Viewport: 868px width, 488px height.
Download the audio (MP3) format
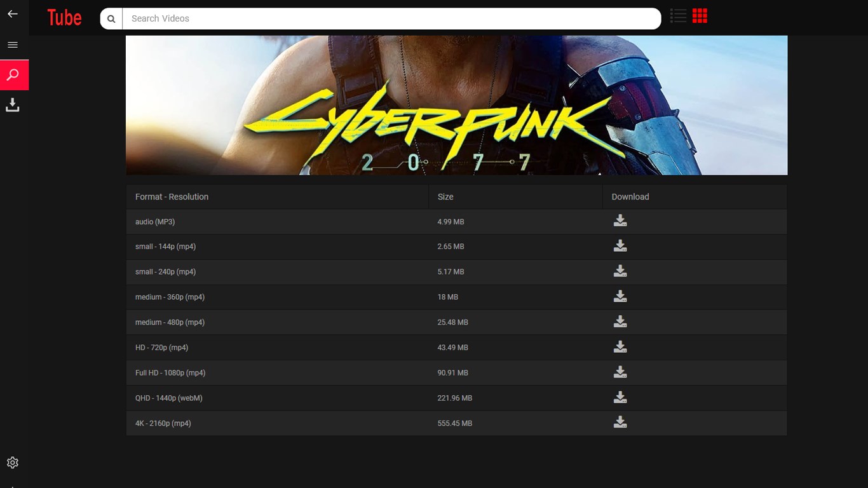pos(620,220)
